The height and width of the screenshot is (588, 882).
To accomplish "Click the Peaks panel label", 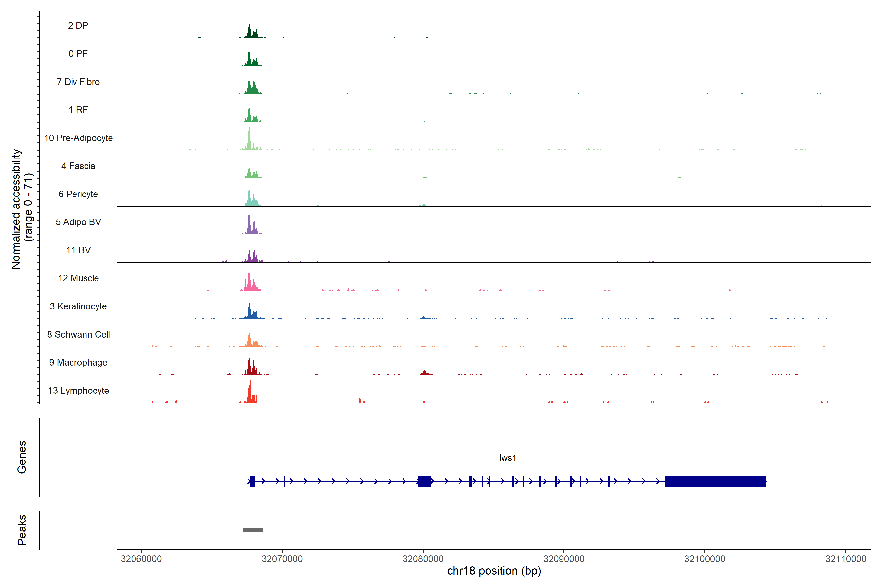I will [22, 530].
